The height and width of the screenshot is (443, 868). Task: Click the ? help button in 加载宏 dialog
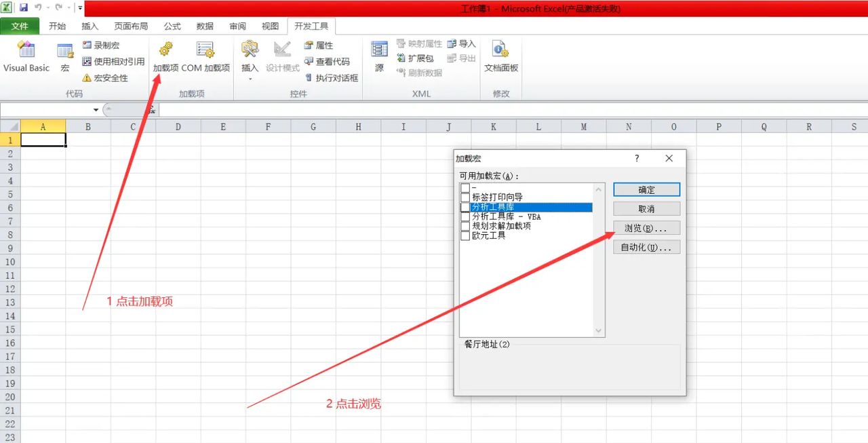point(637,158)
